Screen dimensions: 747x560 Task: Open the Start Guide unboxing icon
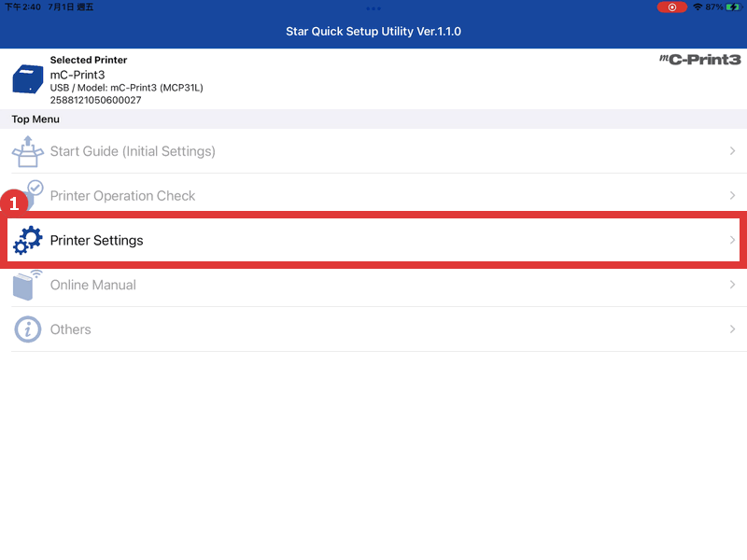point(28,151)
